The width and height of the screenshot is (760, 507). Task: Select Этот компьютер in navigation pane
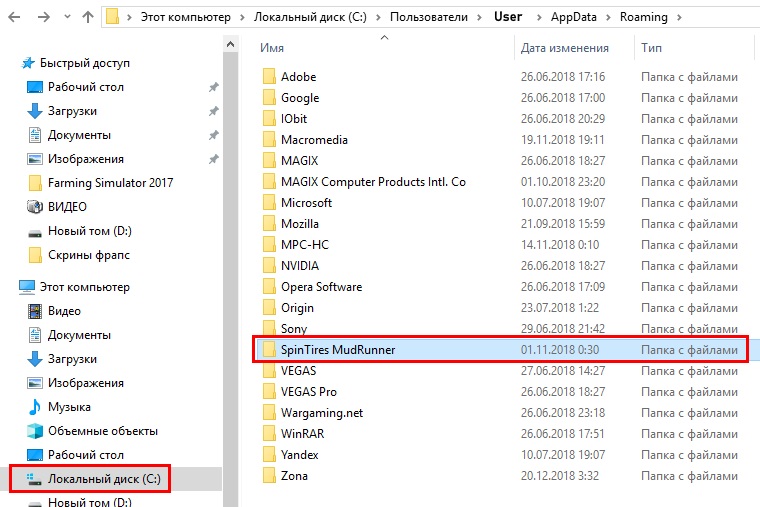pyautogui.click(x=84, y=287)
